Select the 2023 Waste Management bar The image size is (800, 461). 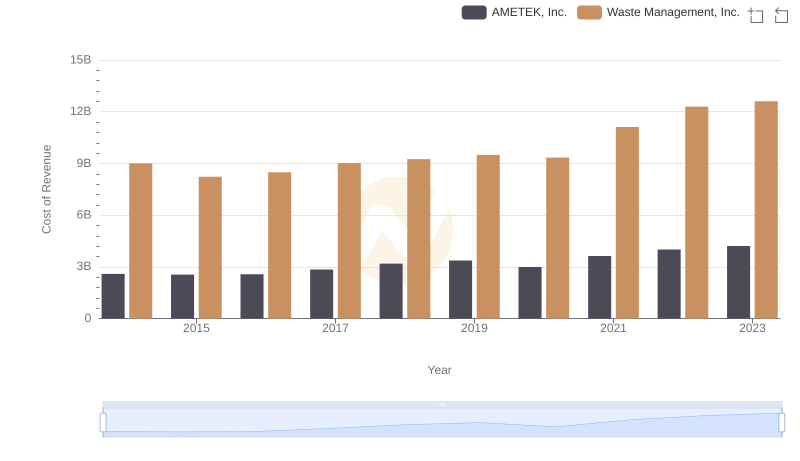coord(766,210)
